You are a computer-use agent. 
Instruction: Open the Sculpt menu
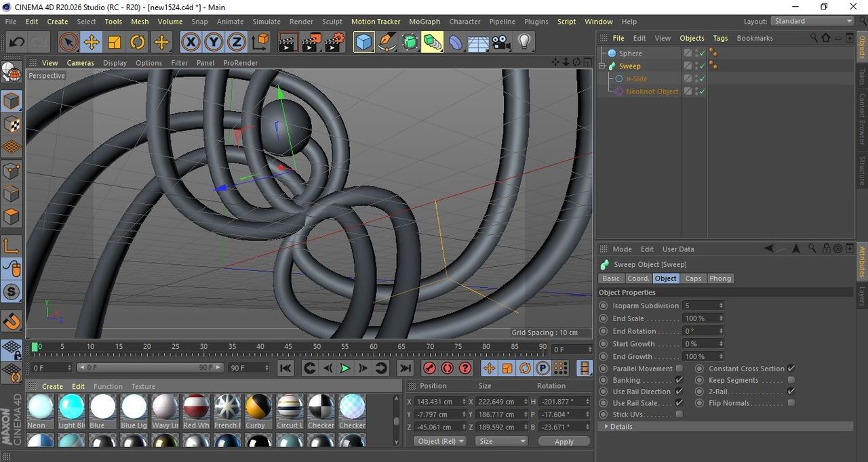pos(332,22)
